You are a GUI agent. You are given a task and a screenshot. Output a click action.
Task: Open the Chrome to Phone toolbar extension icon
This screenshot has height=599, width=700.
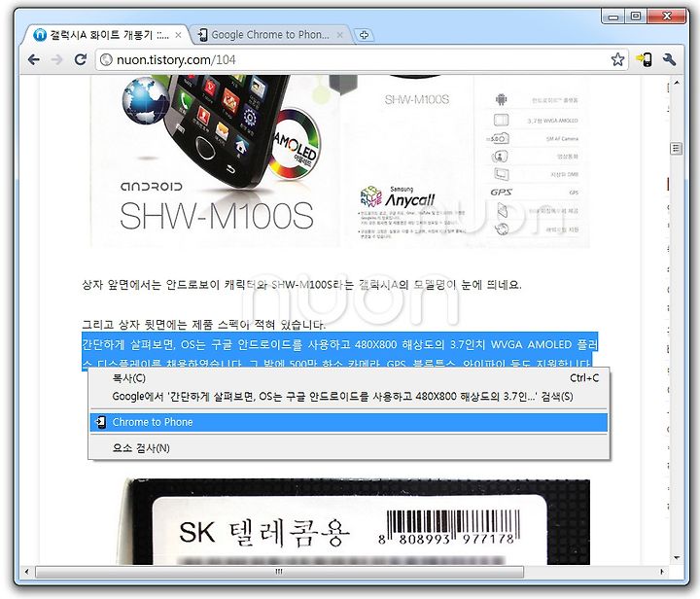645,59
